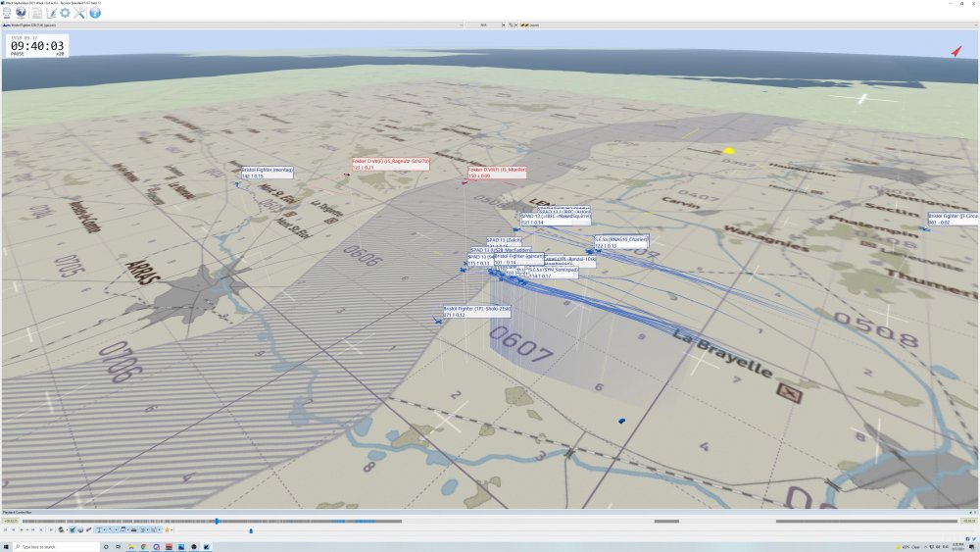
Task: Select the Fokker D.VII(F) J5_Ragnatz label
Action: (x=391, y=164)
